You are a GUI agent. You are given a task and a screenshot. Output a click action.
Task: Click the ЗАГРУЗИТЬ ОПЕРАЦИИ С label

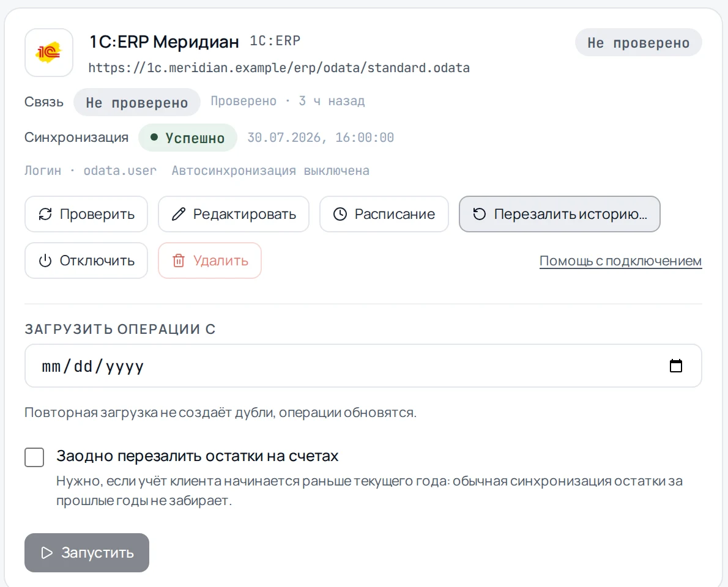120,329
